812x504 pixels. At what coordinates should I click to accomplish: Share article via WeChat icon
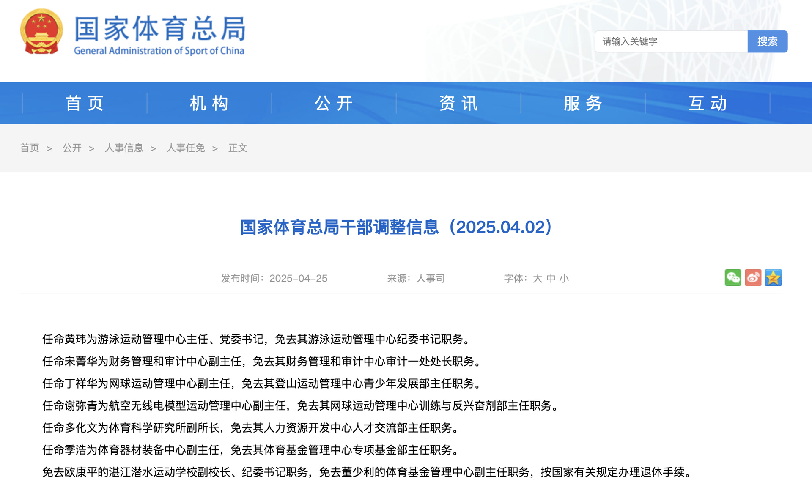pyautogui.click(x=732, y=278)
